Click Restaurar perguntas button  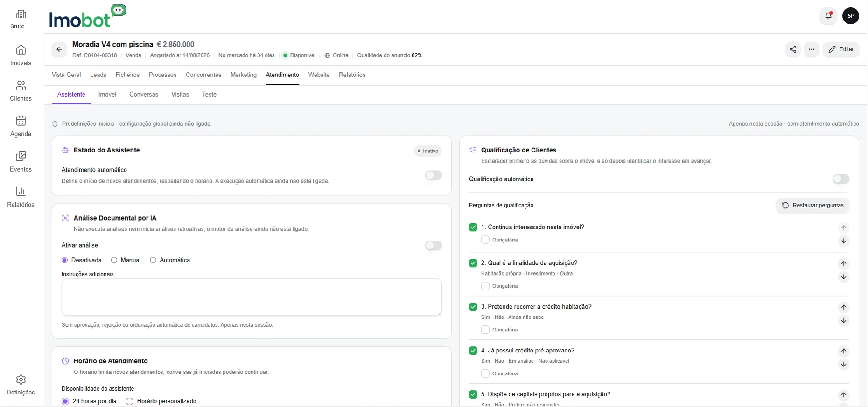(x=812, y=205)
